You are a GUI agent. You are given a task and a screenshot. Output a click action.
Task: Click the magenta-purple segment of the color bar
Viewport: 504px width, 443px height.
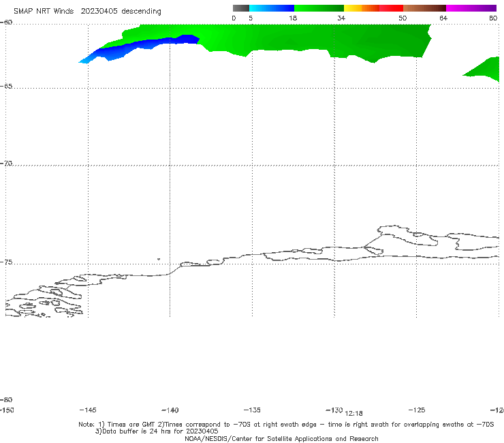(x=471, y=8)
